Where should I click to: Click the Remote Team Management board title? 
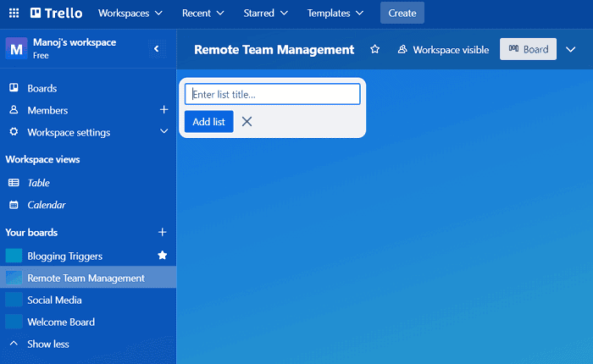(x=274, y=49)
